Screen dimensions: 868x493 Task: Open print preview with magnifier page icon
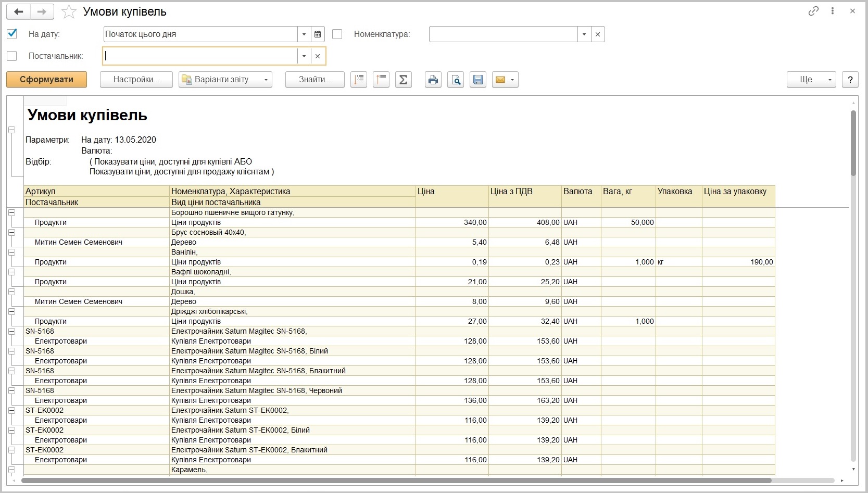(456, 80)
